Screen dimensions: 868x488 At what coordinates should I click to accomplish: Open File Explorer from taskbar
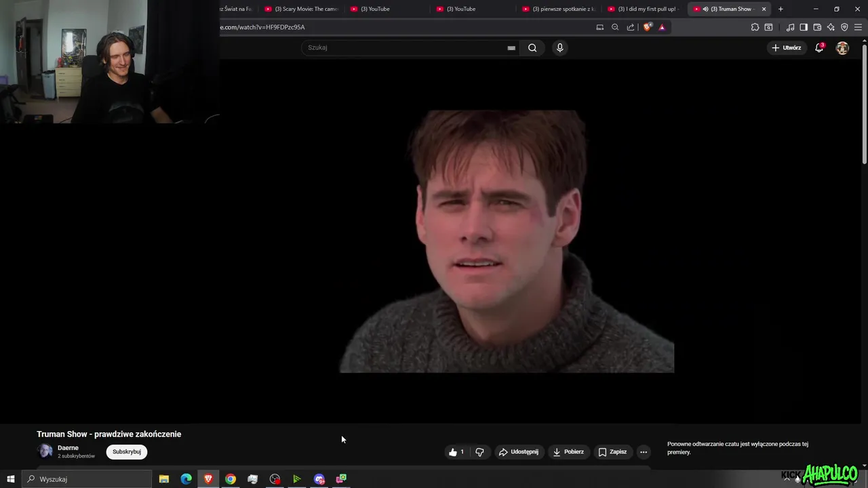click(x=164, y=479)
